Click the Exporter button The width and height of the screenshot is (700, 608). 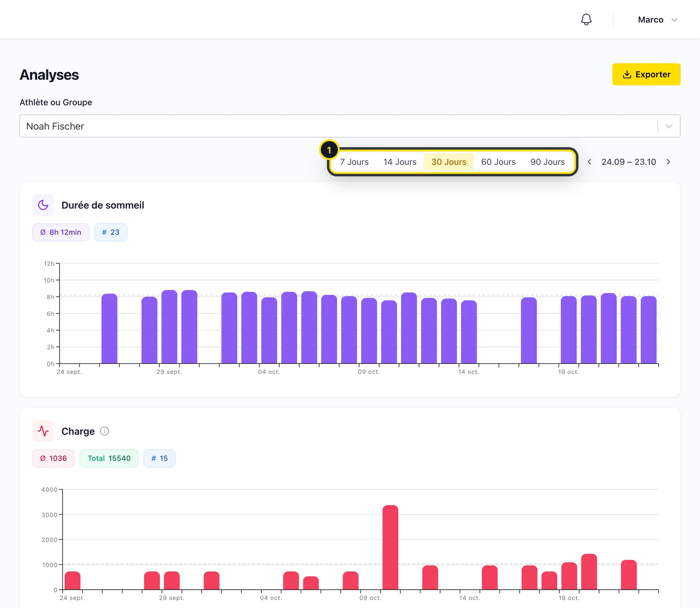point(646,74)
